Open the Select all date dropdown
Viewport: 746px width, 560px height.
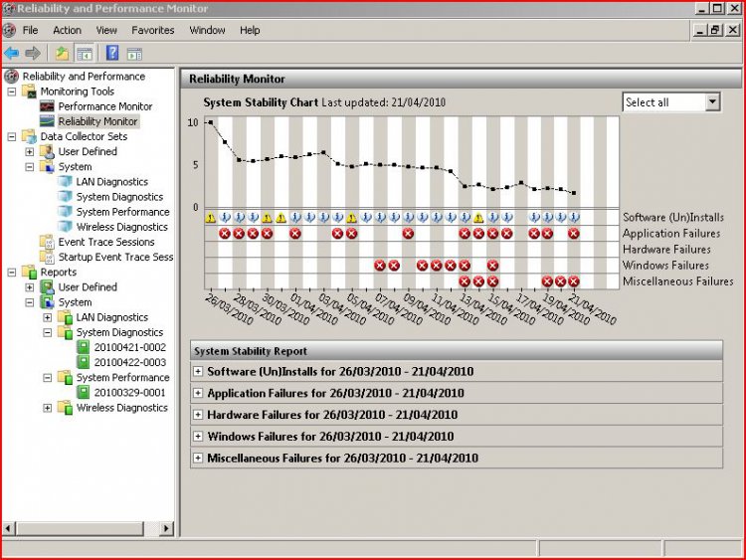pos(712,101)
